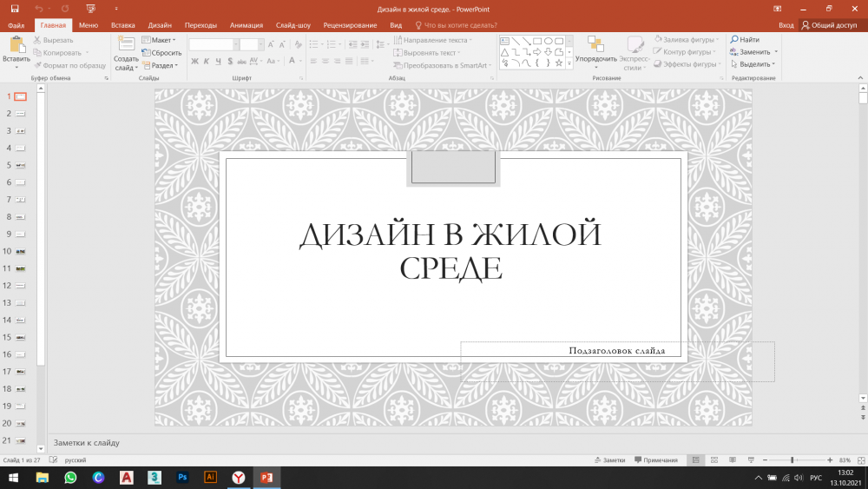
Task: Open the Design (Дизайн) ribbon tab
Action: pyautogui.click(x=160, y=25)
